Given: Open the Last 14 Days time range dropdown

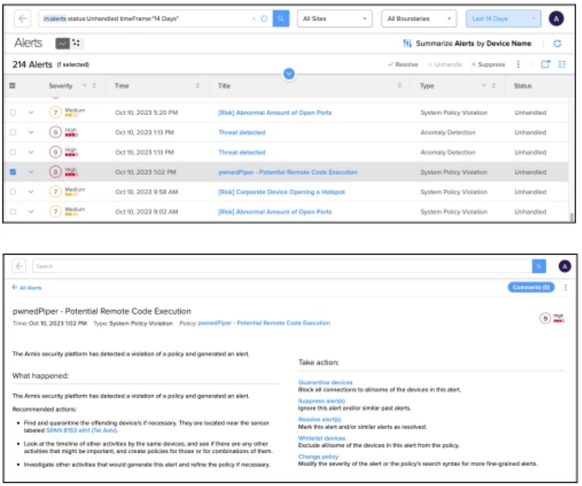Looking at the screenshot, I should pos(503,19).
